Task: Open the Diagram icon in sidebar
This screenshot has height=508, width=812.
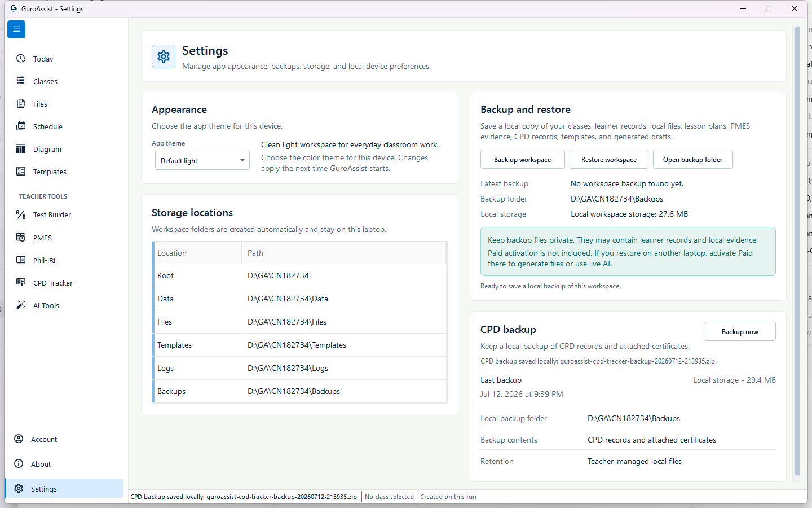Action: point(21,149)
